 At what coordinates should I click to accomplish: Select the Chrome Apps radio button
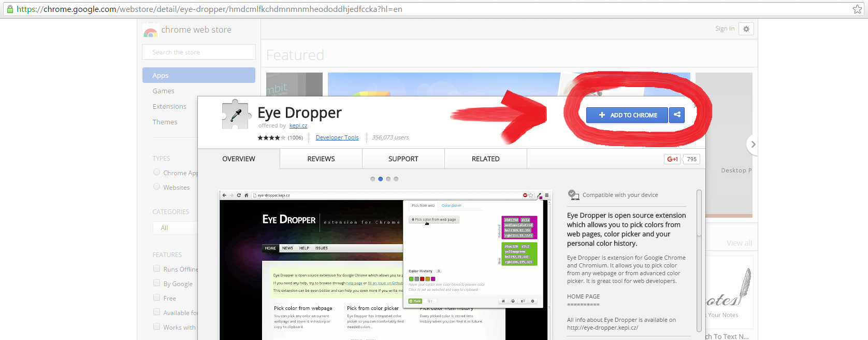point(156,172)
